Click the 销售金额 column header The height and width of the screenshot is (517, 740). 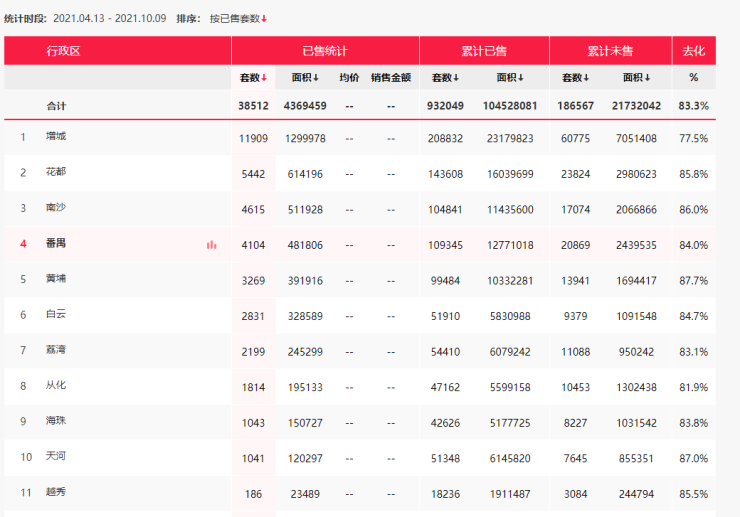tap(390, 78)
